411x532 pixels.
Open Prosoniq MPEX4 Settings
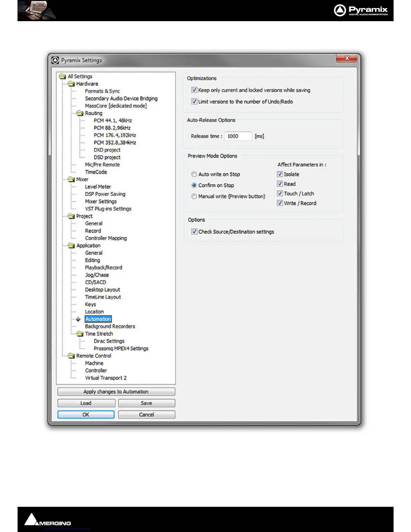click(x=121, y=349)
